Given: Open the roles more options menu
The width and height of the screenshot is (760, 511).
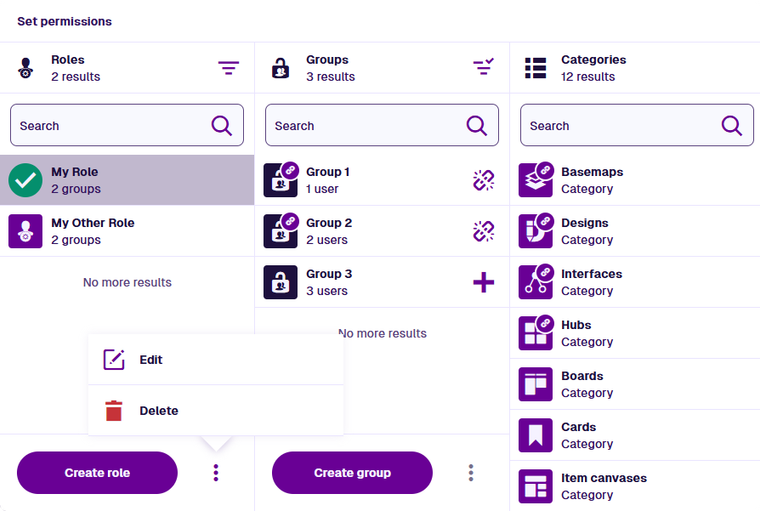Looking at the screenshot, I should pyautogui.click(x=216, y=473).
